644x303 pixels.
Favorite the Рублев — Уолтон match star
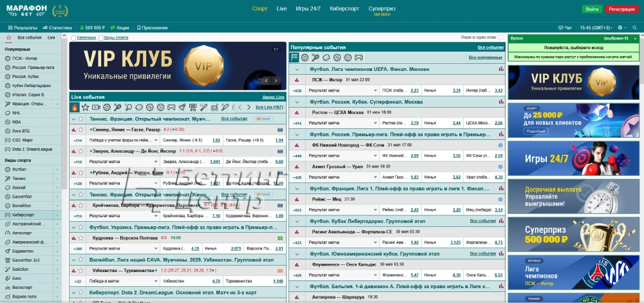[x=80, y=173]
